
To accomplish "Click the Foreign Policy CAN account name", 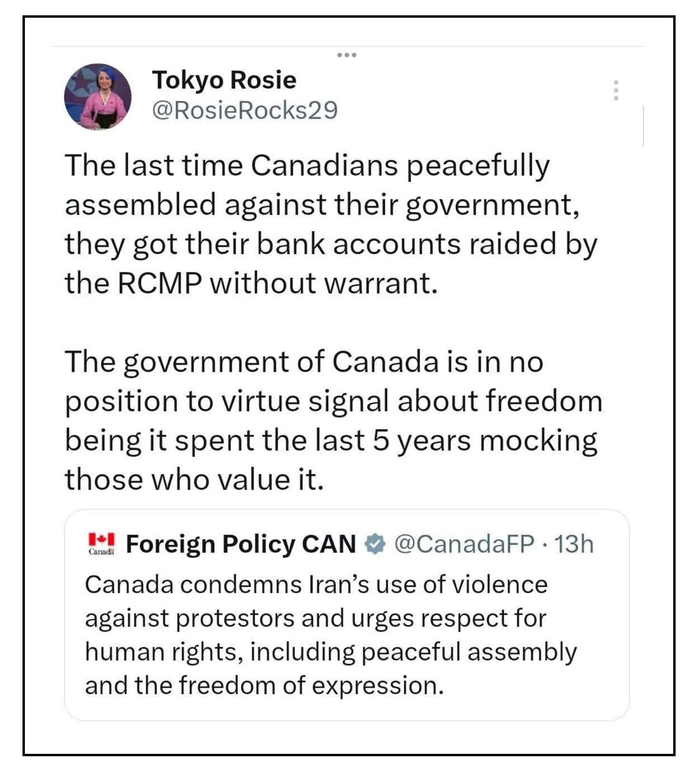I will [241, 544].
